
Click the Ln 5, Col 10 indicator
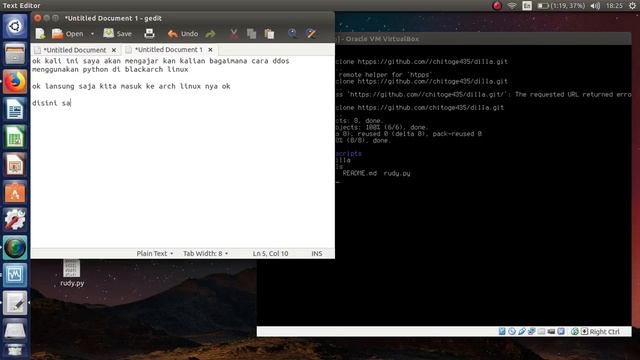tap(270, 253)
